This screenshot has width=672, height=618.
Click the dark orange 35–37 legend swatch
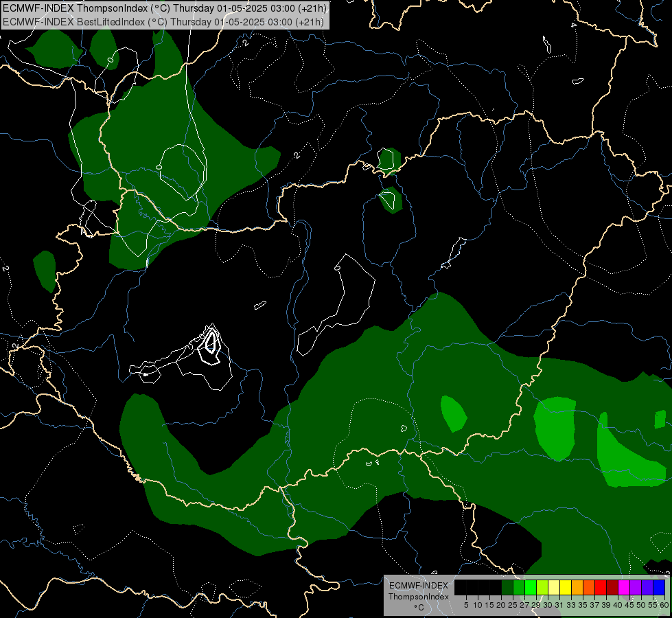pyautogui.click(x=589, y=587)
